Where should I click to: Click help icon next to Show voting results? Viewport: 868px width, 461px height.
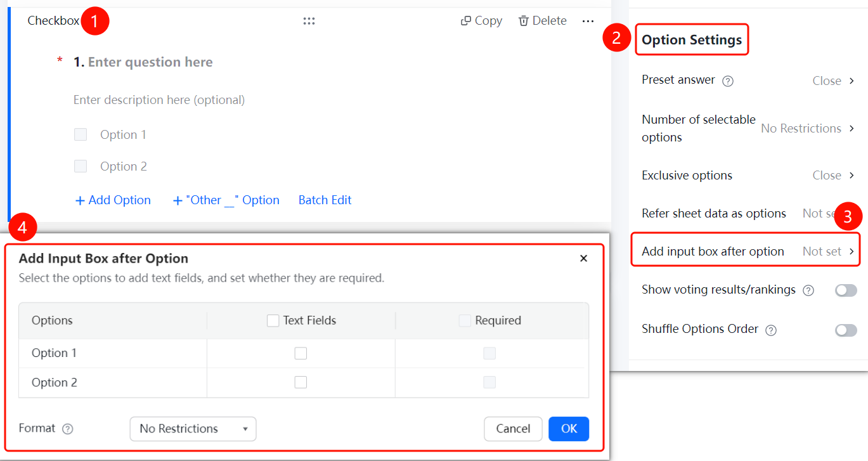click(x=808, y=290)
